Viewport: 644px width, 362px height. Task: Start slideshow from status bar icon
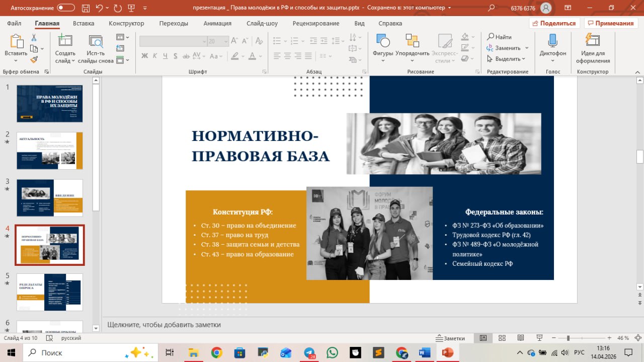539,338
